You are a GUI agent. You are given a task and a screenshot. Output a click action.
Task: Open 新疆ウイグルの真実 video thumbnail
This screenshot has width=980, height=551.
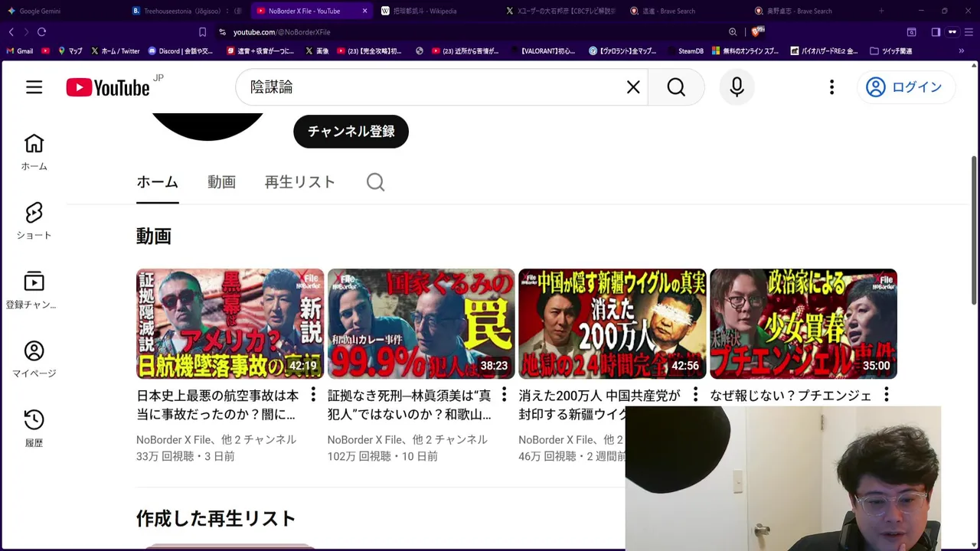click(612, 324)
